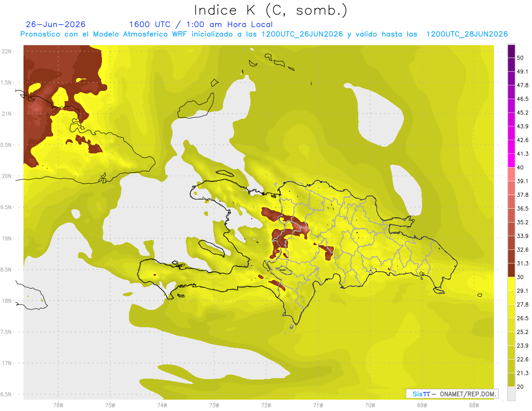Click the "46.5" color scale value
Screen dimensions: 532x411
pyautogui.click(x=523, y=99)
